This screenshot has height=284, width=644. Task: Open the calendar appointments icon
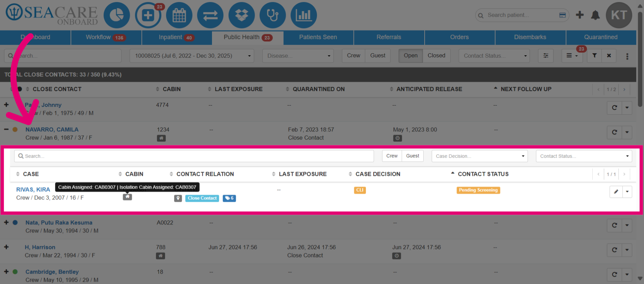click(x=179, y=15)
